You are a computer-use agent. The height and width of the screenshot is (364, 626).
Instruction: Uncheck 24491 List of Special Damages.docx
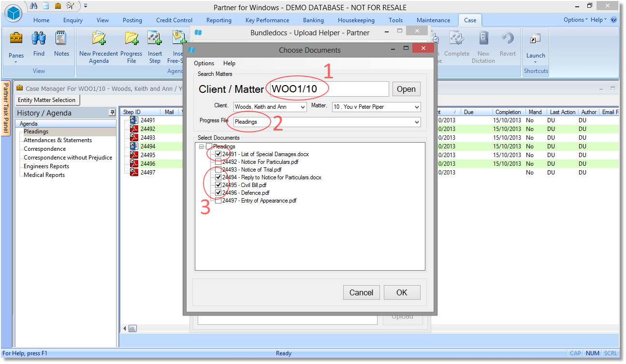pyautogui.click(x=218, y=154)
